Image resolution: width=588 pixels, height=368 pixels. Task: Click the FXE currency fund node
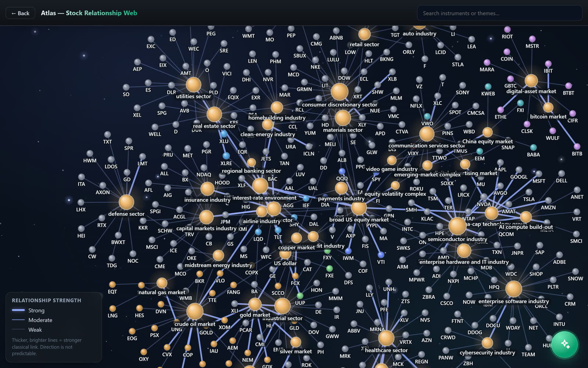pyautogui.click(x=330, y=269)
